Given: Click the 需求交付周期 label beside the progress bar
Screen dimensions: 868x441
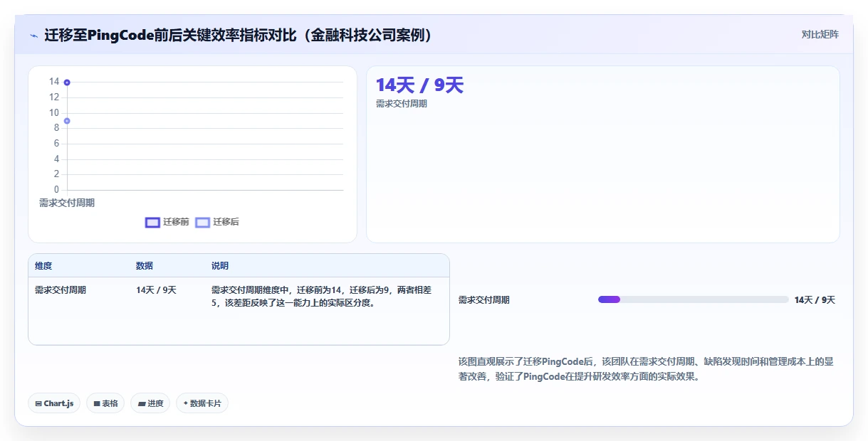Looking at the screenshot, I should pyautogui.click(x=484, y=300).
